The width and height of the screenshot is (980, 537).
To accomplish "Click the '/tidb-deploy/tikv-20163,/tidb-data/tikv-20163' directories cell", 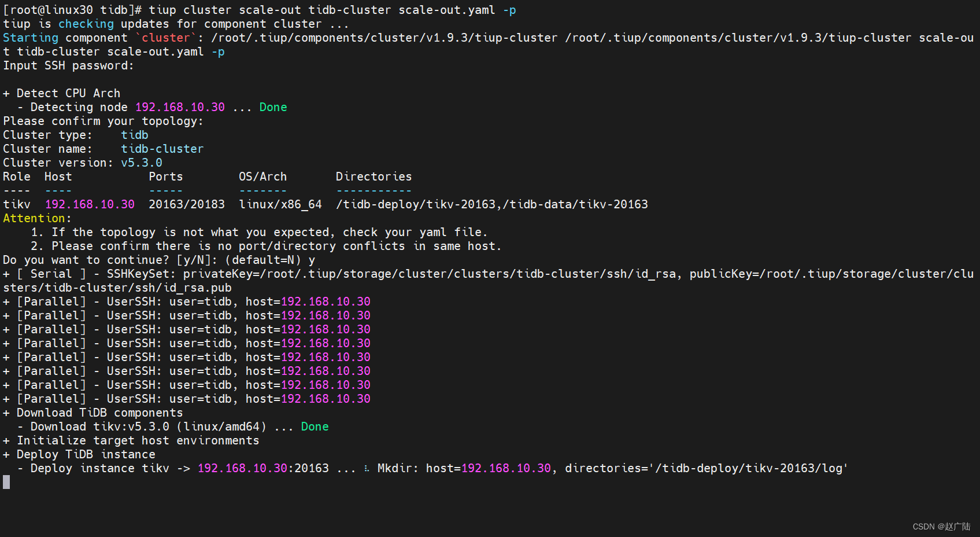I will coord(492,204).
